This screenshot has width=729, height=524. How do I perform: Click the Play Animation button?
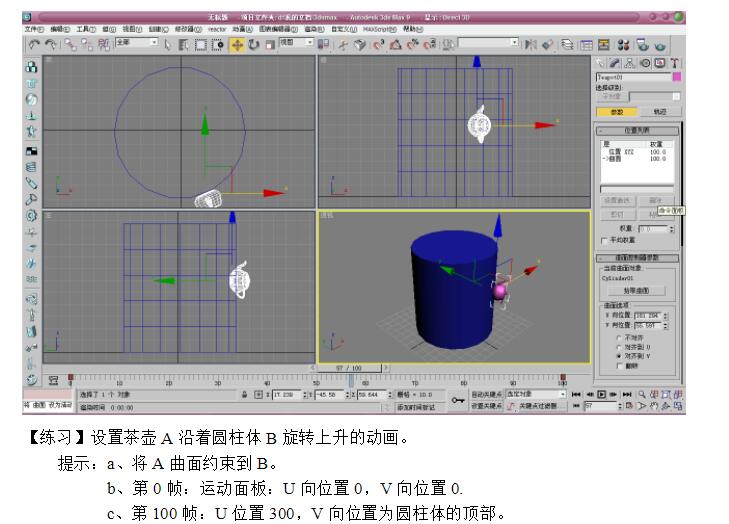point(602,395)
